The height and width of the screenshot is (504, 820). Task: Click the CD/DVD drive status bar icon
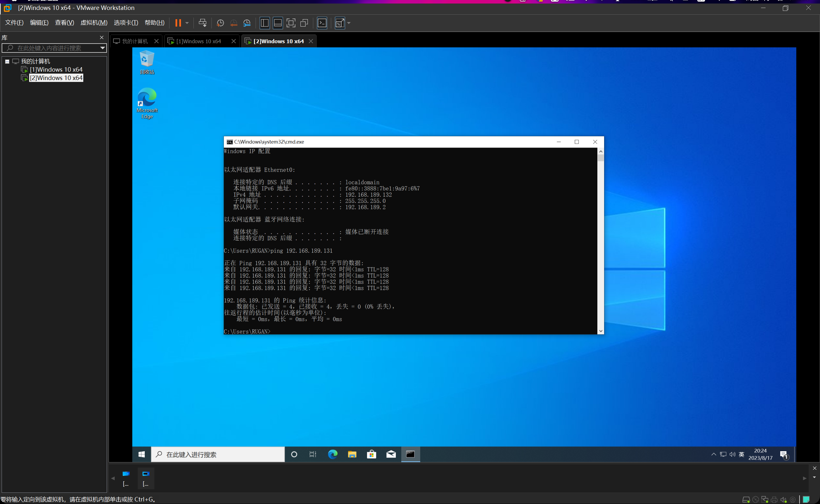point(756,499)
